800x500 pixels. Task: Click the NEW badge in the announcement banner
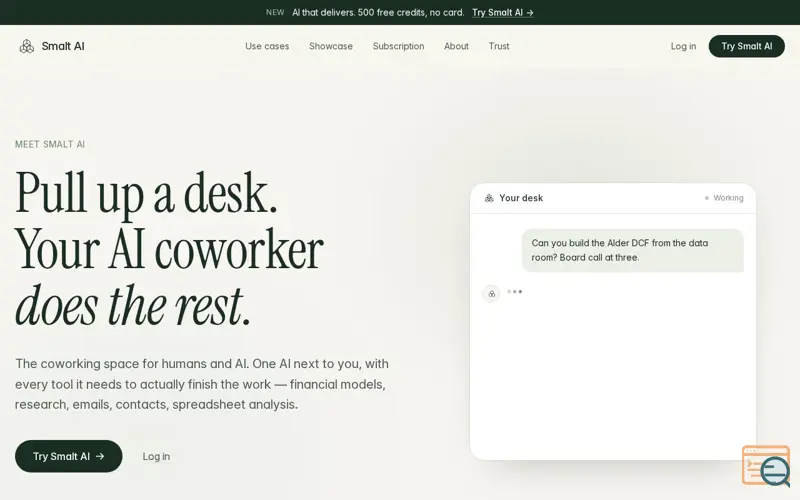275,12
